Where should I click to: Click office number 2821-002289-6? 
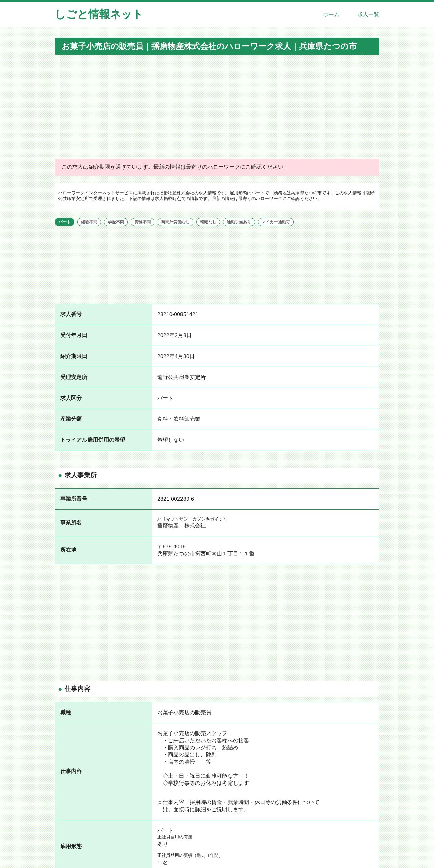(175, 499)
